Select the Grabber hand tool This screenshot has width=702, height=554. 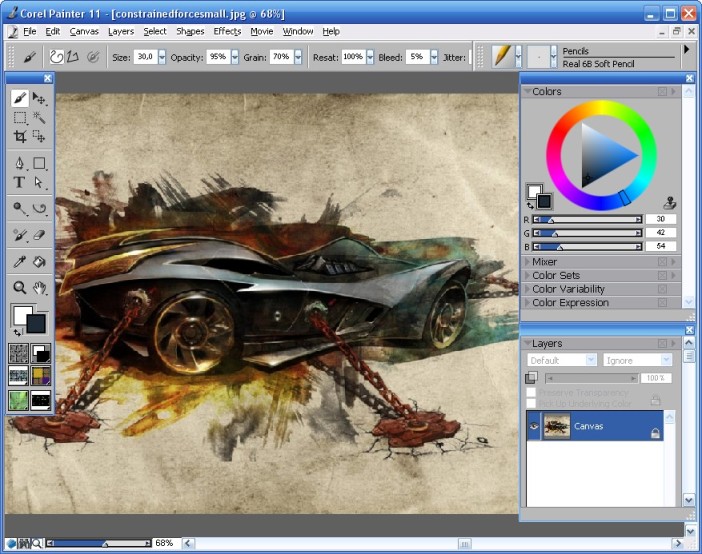[39, 288]
